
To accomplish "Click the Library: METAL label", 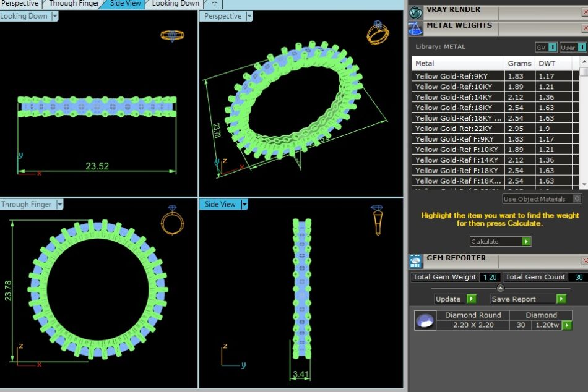I will pyautogui.click(x=440, y=47).
